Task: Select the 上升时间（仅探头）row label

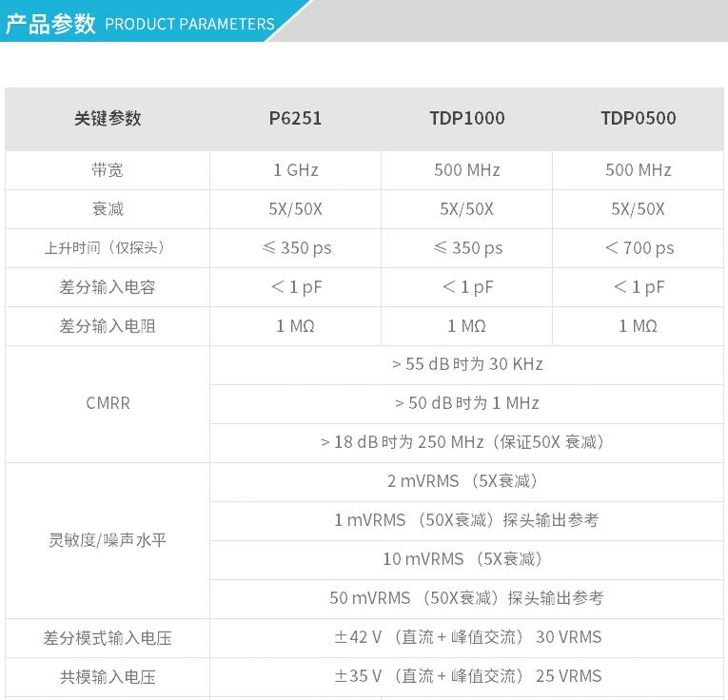Action: (x=108, y=248)
